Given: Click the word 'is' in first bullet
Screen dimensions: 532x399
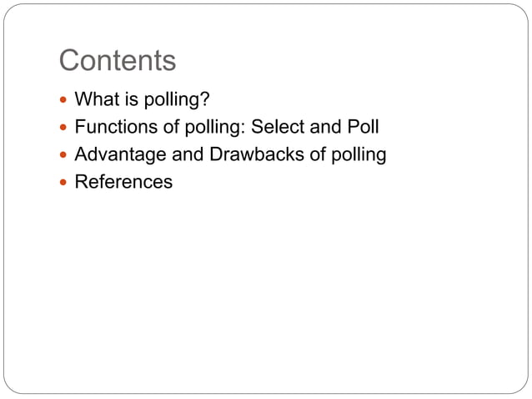Looking at the screenshot, I should coord(128,101).
